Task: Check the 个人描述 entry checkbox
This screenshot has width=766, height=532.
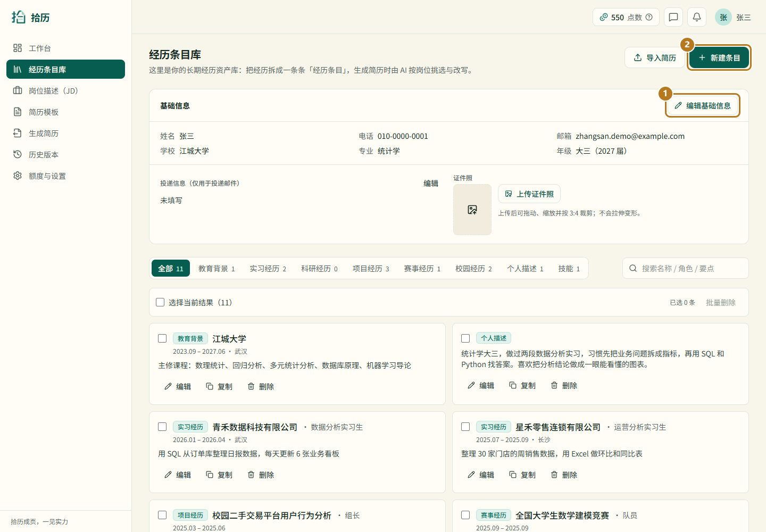Action: (465, 338)
